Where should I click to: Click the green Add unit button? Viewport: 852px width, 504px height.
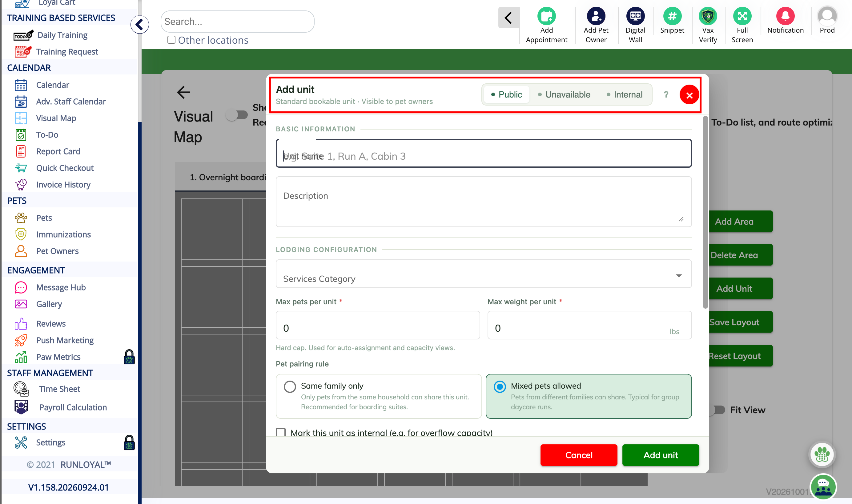[661, 455]
